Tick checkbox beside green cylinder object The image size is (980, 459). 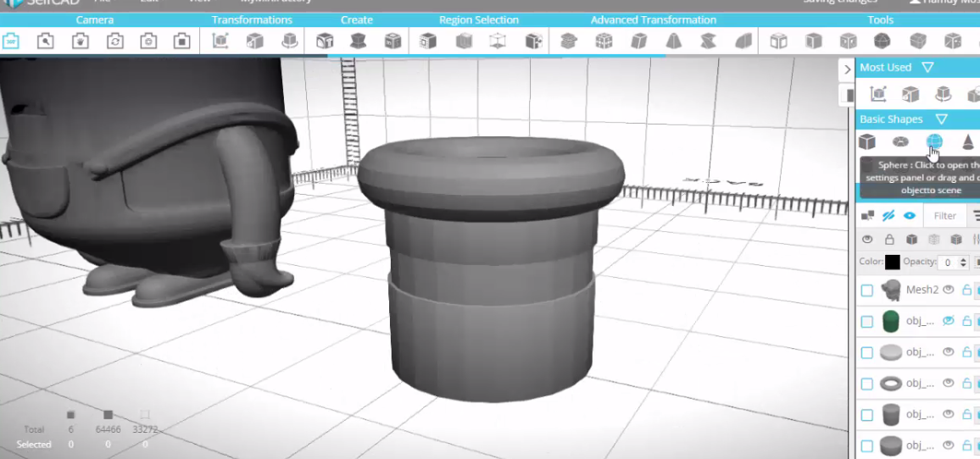point(866,322)
